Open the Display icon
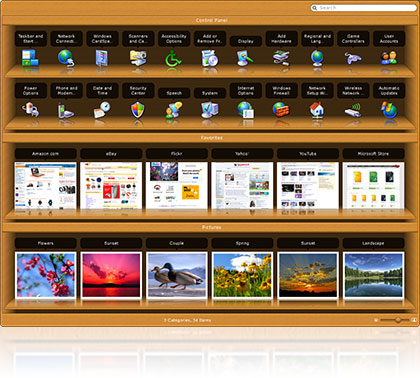 245,58
